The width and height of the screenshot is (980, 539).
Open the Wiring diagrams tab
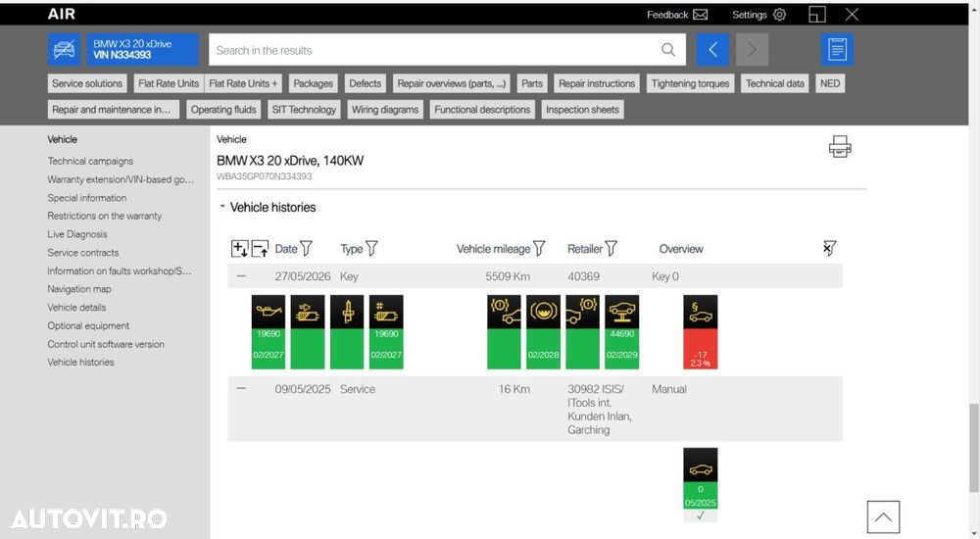385,110
